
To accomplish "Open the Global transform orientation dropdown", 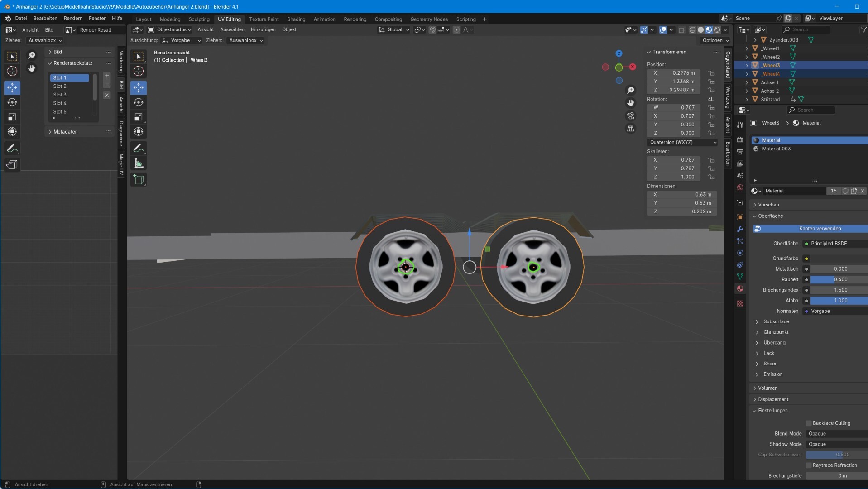I will click(x=394, y=29).
